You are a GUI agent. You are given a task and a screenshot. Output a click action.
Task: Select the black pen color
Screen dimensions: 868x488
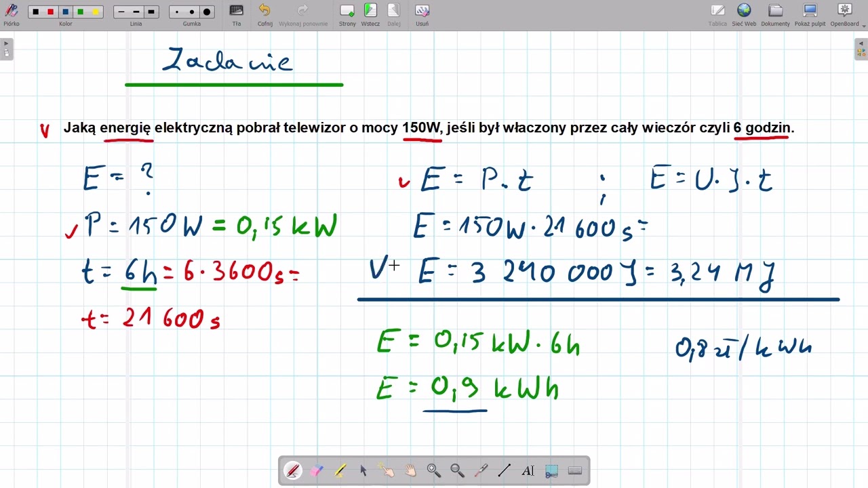[x=36, y=12]
